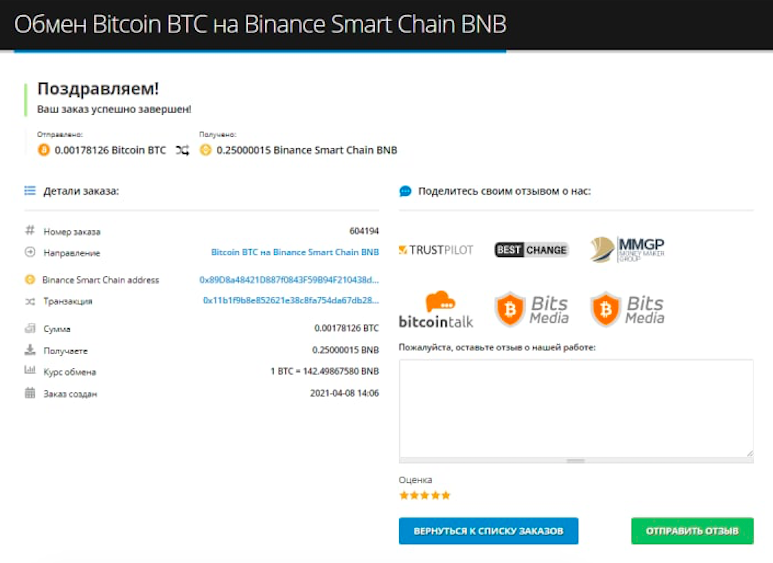Click the orange Bitcoin coin icon
Screen dimensions: 773x563
pos(44,150)
